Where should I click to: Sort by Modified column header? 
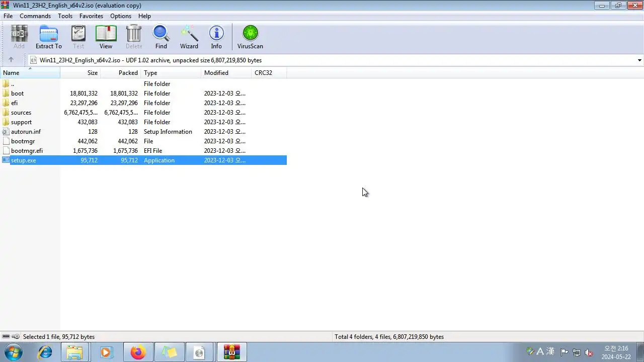[x=226, y=73]
